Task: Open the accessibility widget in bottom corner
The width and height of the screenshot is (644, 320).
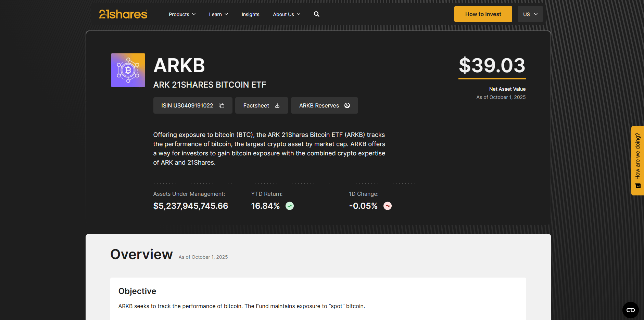Action: pos(631,310)
